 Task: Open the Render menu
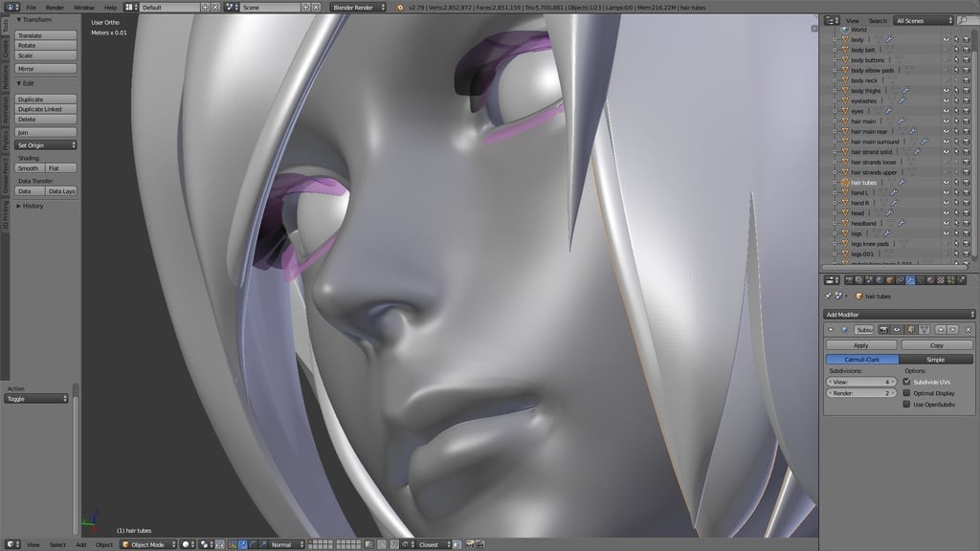coord(55,8)
